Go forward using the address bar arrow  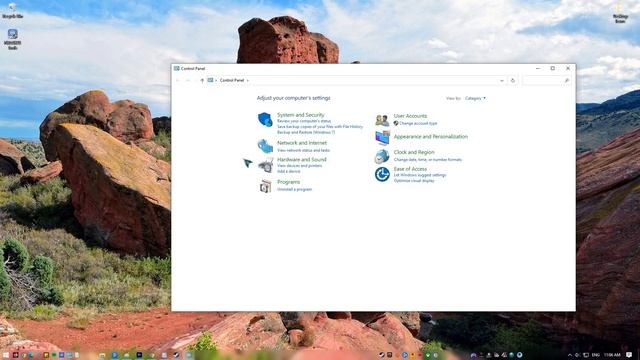tap(188, 80)
